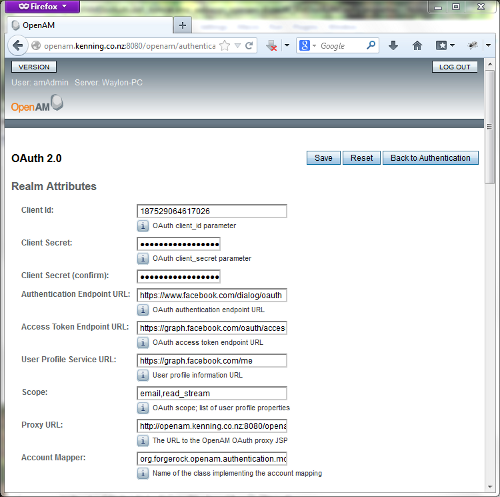This screenshot has height=497, width=500.
Task: Click the scrollbar up arrow
Action: pos(490,64)
